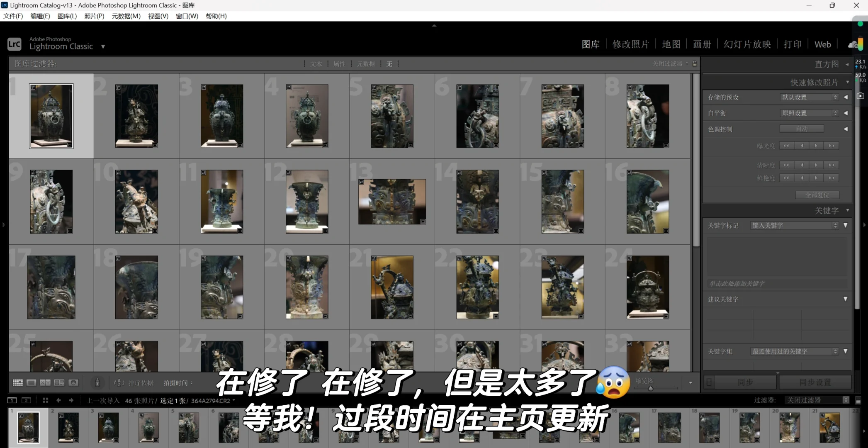Open survey view icon
This screenshot has width=868, height=448.
pyautogui.click(x=59, y=382)
